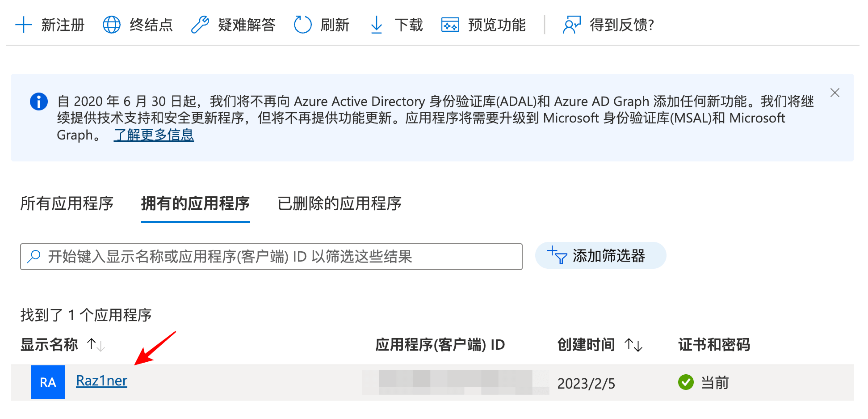Open 新注册 to register a new app
The image size is (868, 419).
pos(63,25)
